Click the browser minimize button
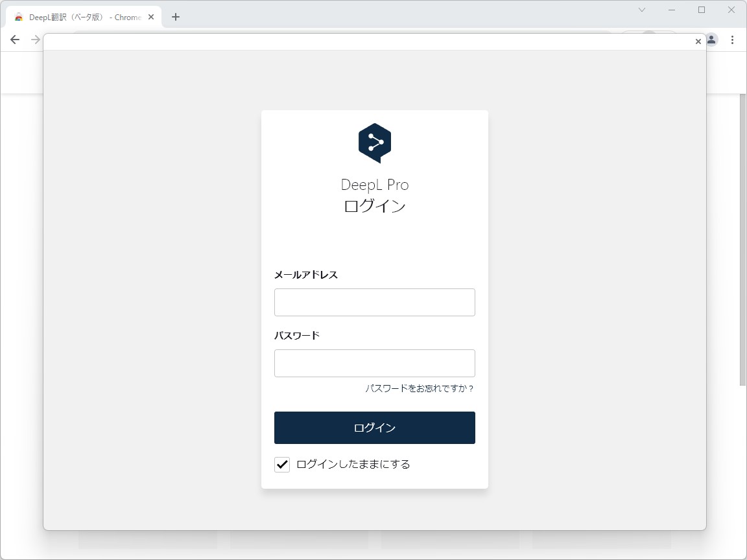 point(671,10)
